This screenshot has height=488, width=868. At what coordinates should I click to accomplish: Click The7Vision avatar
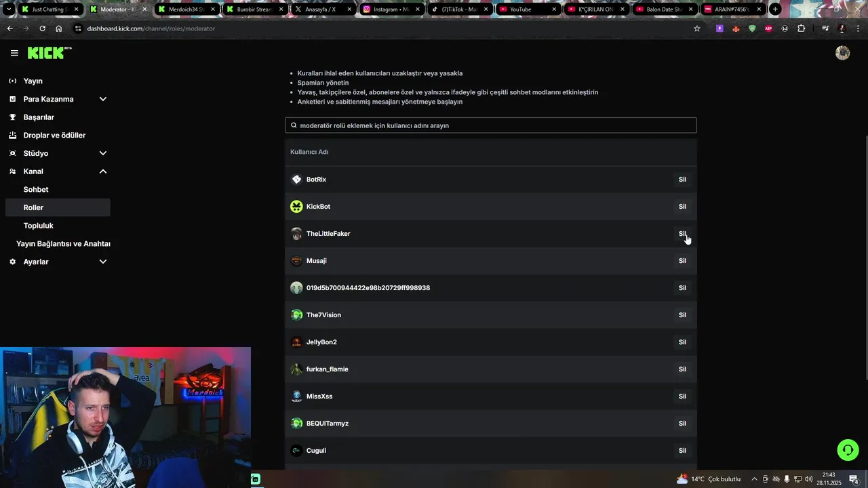point(296,315)
